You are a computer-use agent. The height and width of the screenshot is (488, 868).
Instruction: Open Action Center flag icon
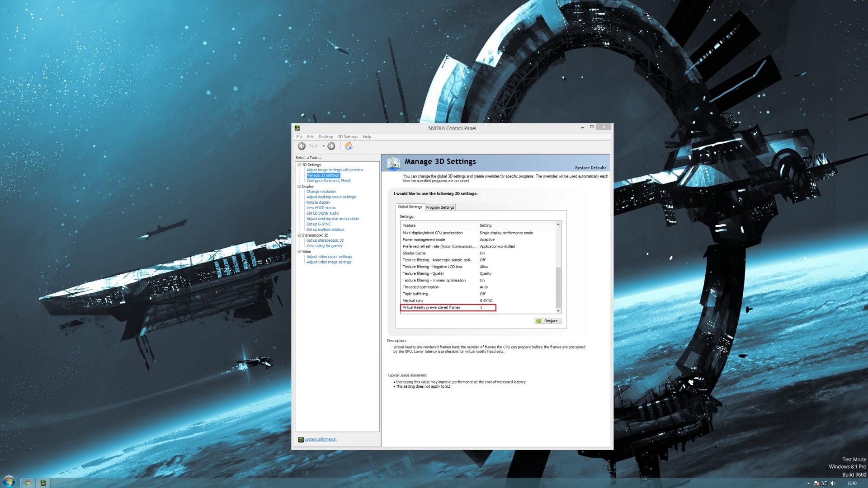(x=816, y=483)
